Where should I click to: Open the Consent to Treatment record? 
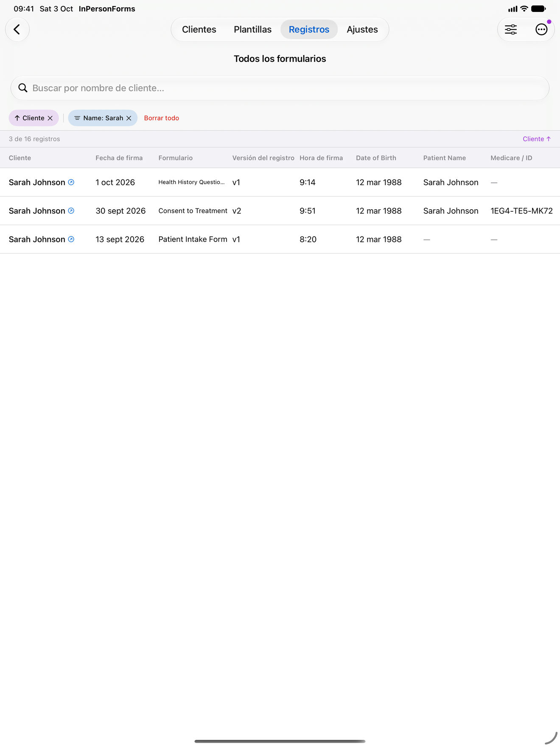(193, 211)
